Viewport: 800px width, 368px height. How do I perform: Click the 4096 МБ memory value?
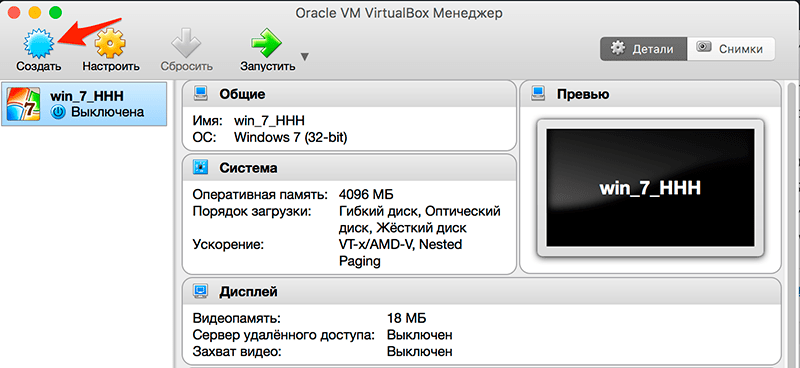pyautogui.click(x=366, y=194)
